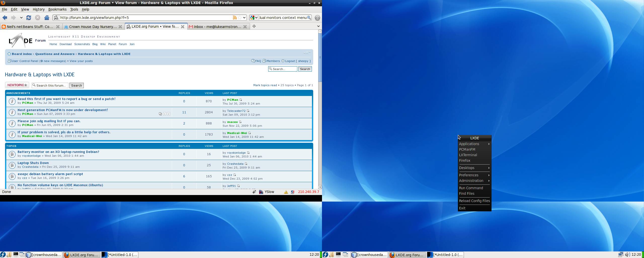Screen dimensions: 644x258
Task: Open the URL bar history dropdown
Action: pyautogui.click(x=244, y=18)
